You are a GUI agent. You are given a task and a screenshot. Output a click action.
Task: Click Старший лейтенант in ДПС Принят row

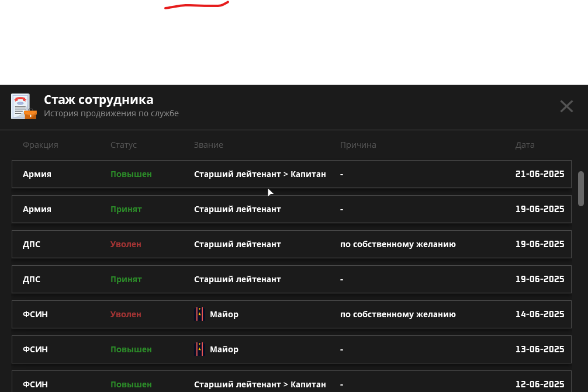237,279
